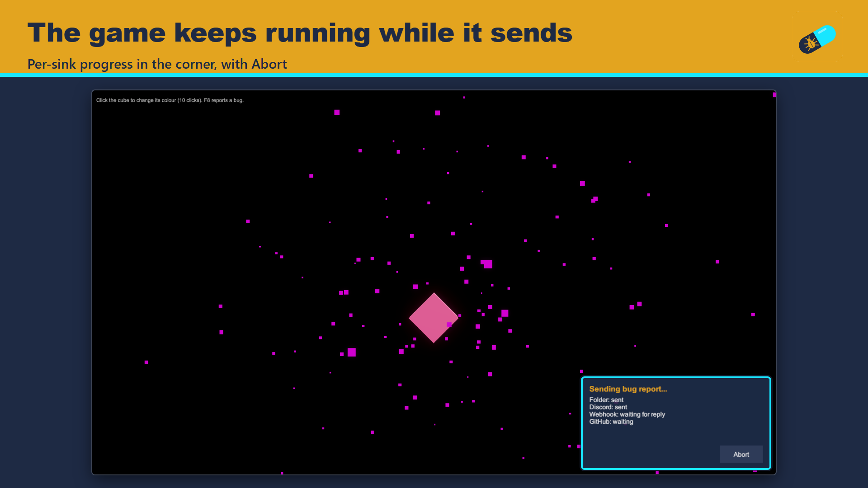Click the Abort button in bug report dialog
The width and height of the screenshot is (868, 488).
coord(741,454)
